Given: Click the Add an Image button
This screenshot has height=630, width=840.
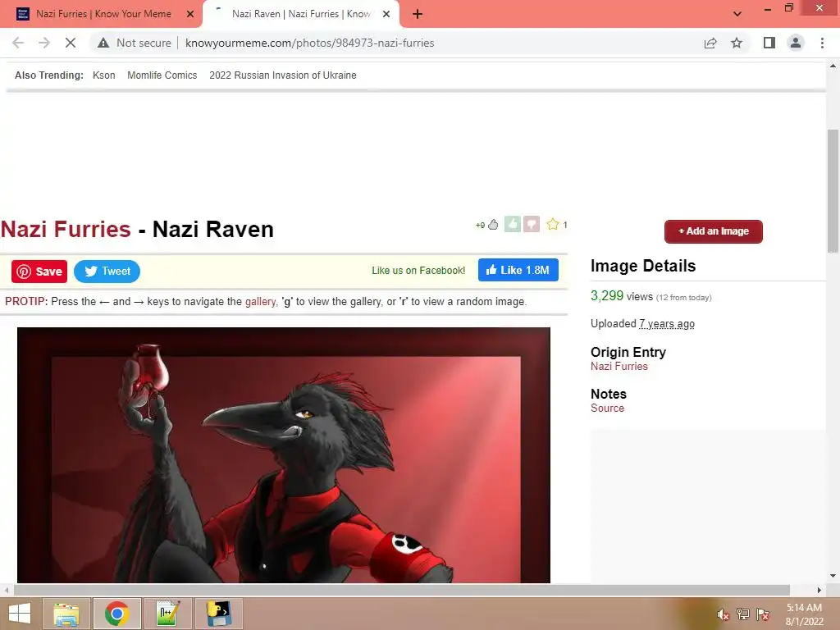Looking at the screenshot, I should 713,231.
